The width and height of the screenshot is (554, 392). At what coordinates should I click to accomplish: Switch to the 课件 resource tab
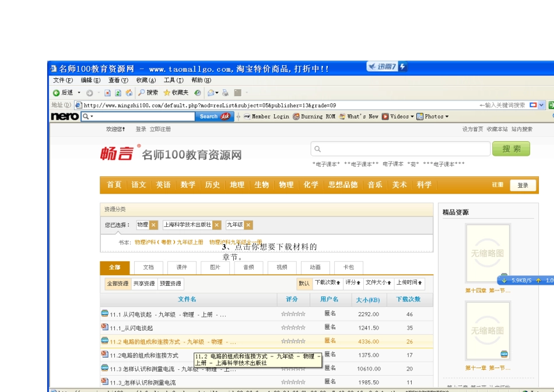click(x=181, y=268)
